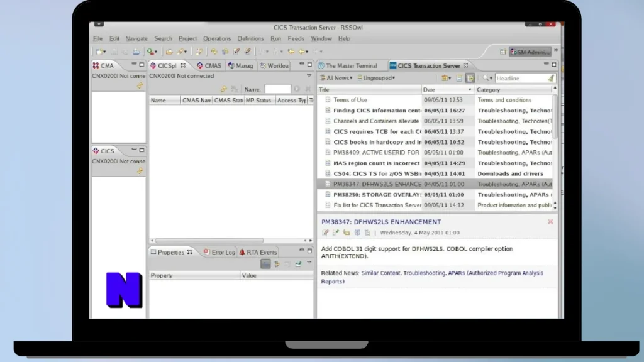This screenshot has width=644, height=362.
Task: Click the Print toolbar icon
Action: click(x=136, y=52)
